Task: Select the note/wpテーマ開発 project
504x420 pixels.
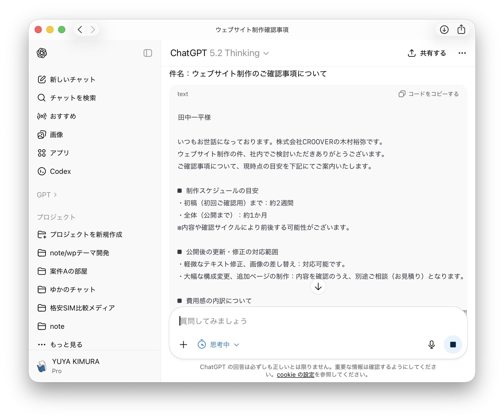Action: coord(79,253)
